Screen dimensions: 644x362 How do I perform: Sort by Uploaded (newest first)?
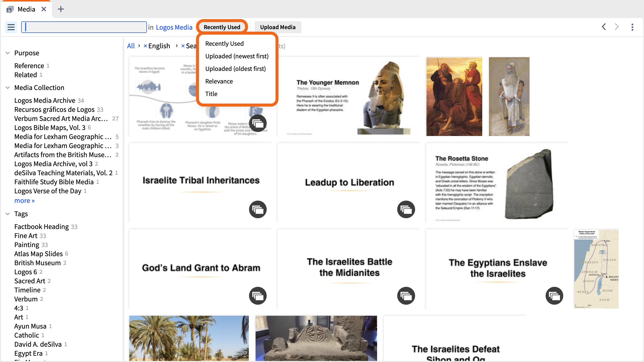click(x=237, y=56)
